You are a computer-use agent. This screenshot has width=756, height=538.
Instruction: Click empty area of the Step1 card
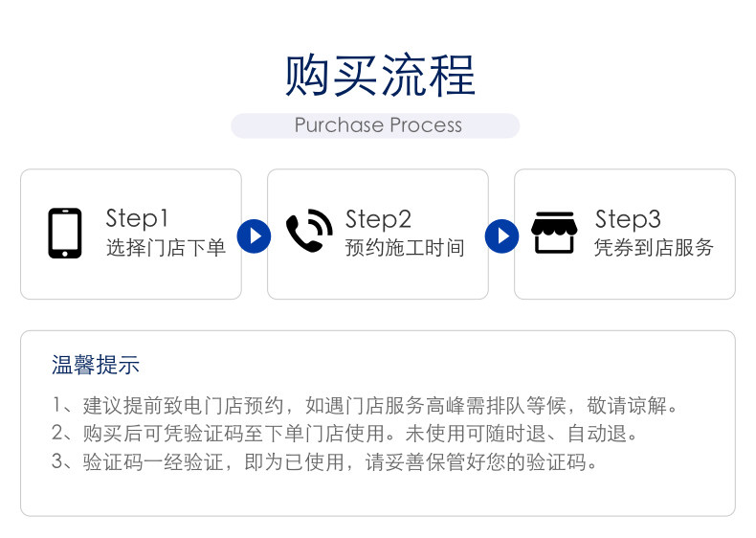coord(131,280)
